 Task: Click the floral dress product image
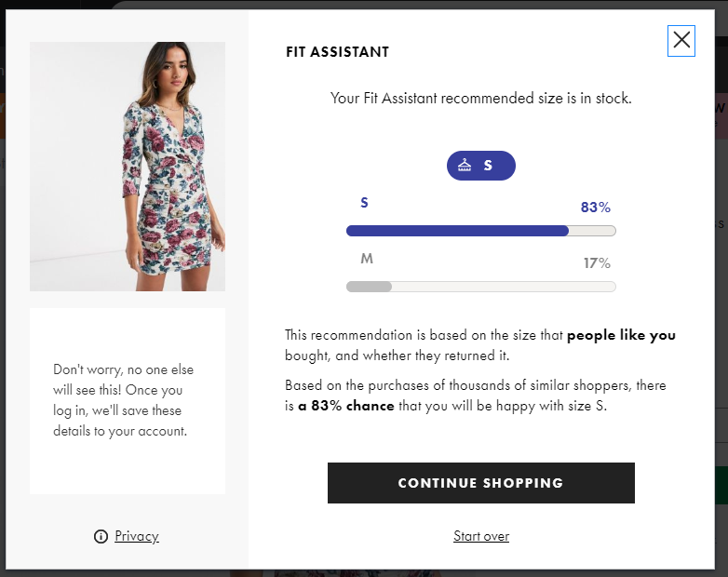[128, 167]
